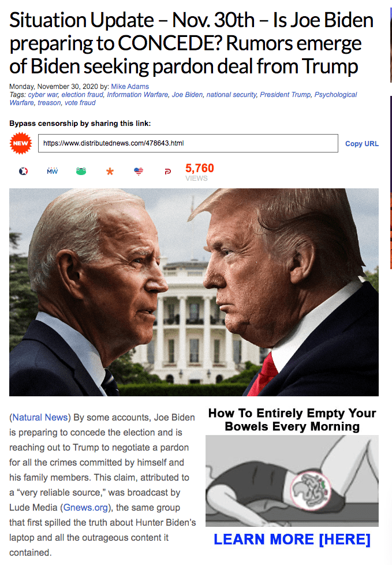Visit the Gnews.org link
Viewport: 392px width, 565px height.
(85, 507)
